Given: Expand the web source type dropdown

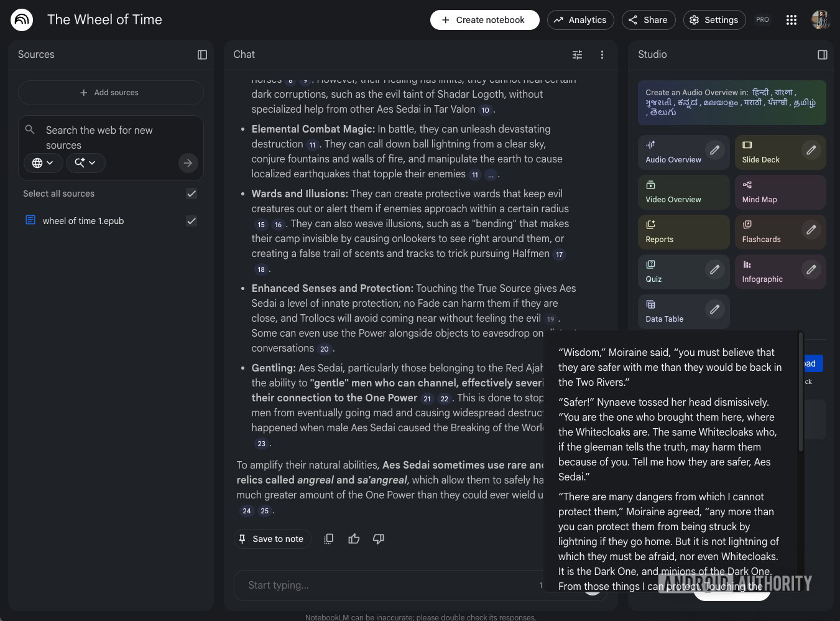Looking at the screenshot, I should (43, 163).
